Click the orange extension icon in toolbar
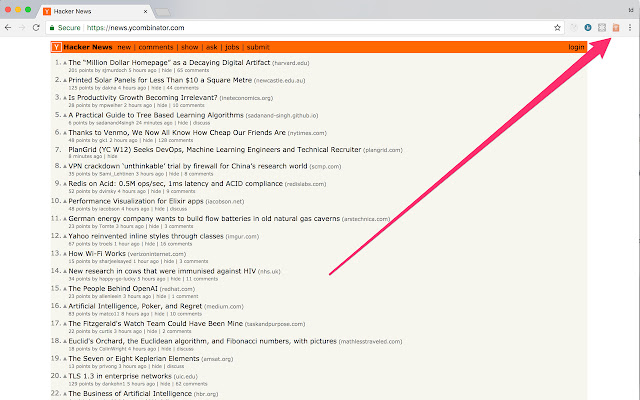The width and height of the screenshot is (640, 400). point(616,28)
